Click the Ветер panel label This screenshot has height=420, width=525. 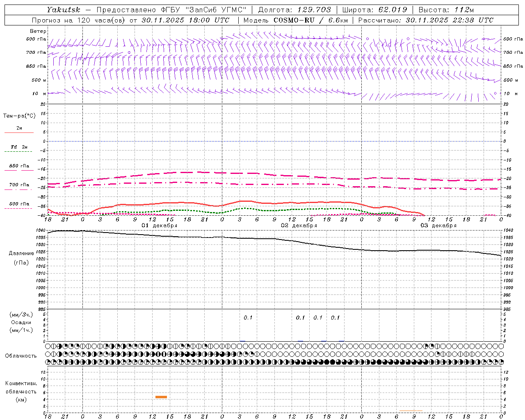click(x=38, y=31)
